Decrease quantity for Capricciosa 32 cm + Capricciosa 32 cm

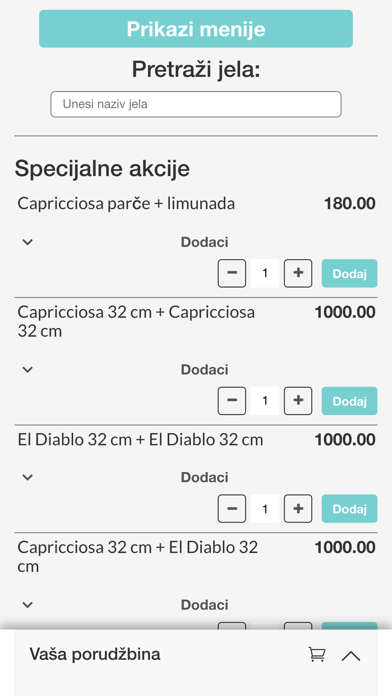[232, 400]
